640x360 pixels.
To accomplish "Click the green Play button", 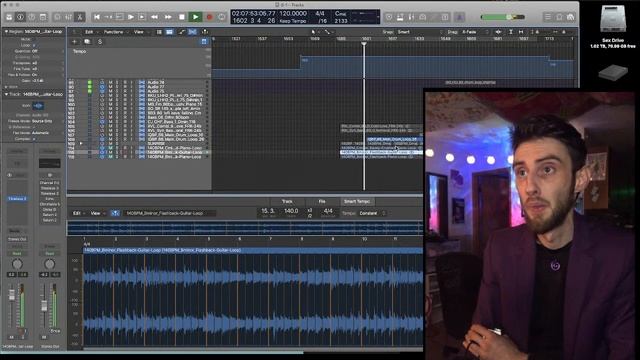I will tap(196, 17).
